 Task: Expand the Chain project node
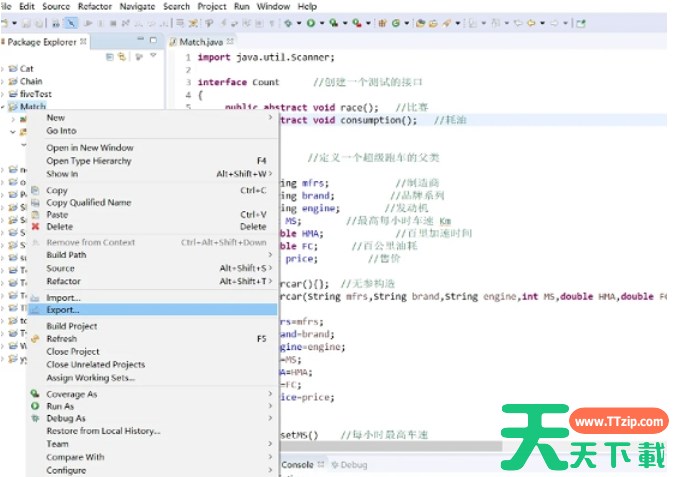tap(5, 81)
